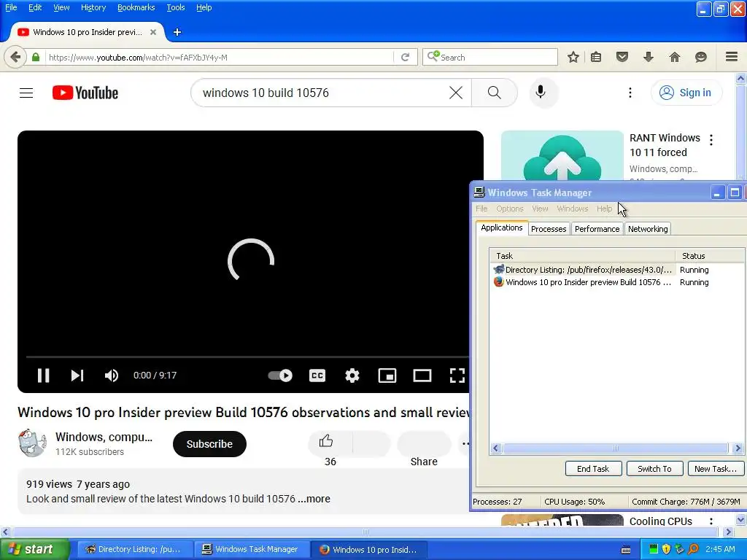The image size is (747, 560).
Task: Click the Firefox URL address field
Action: [x=219, y=57]
